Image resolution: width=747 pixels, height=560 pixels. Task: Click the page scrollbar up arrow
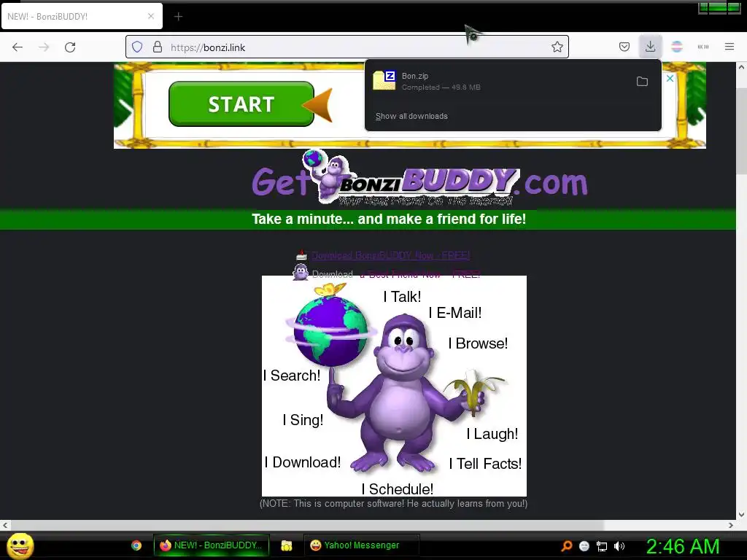click(741, 68)
